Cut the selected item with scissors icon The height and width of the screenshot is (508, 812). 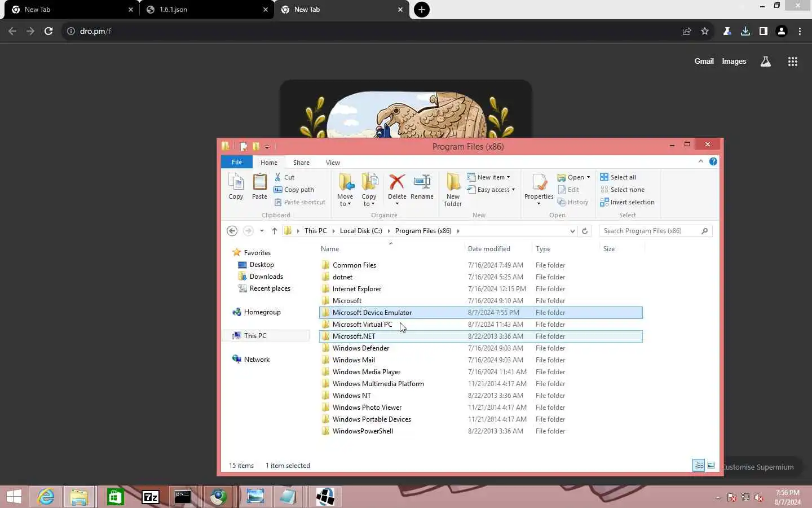(285, 177)
